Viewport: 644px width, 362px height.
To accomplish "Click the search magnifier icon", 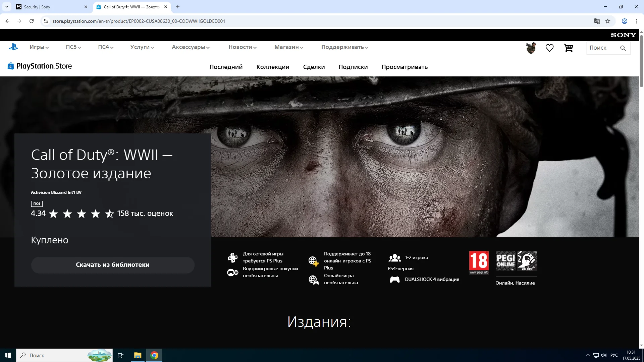I will point(623,48).
